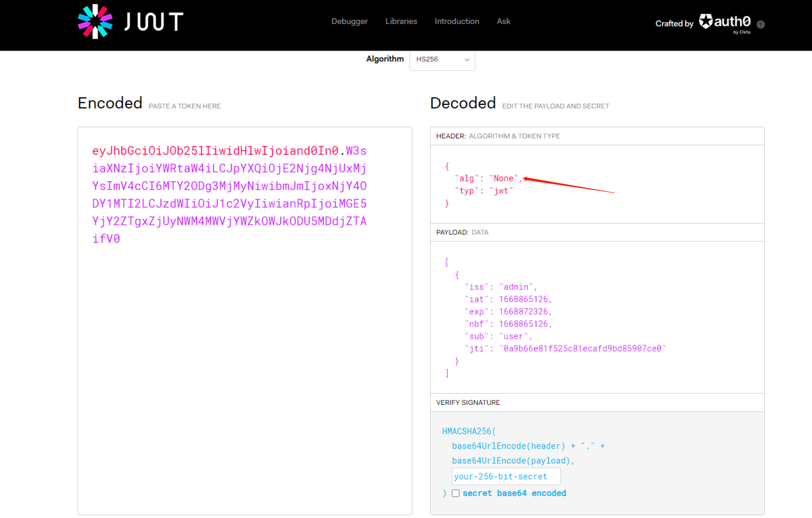
Task: Open the Ask nav item
Action: tap(503, 21)
